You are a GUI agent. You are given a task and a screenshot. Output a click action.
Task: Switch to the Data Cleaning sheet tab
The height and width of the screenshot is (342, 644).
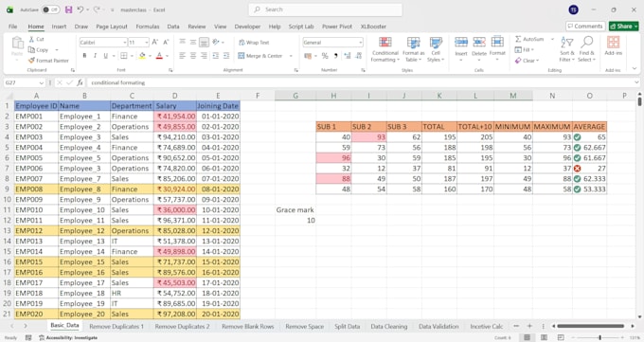389,327
